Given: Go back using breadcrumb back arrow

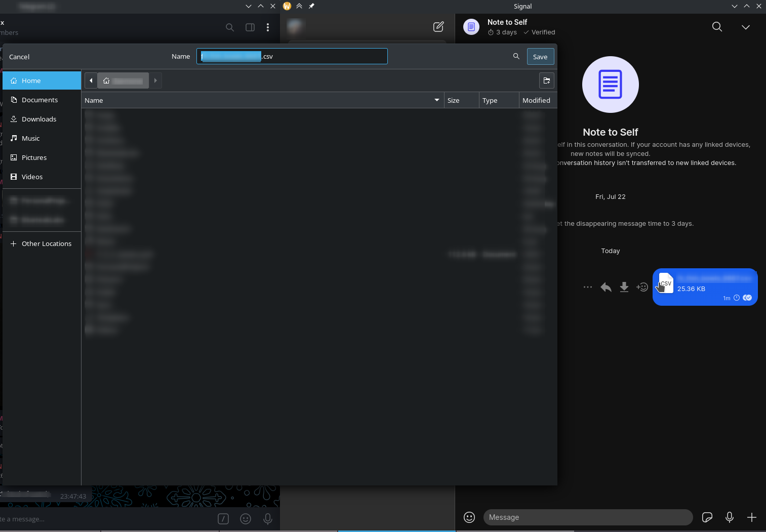Looking at the screenshot, I should click(x=91, y=80).
